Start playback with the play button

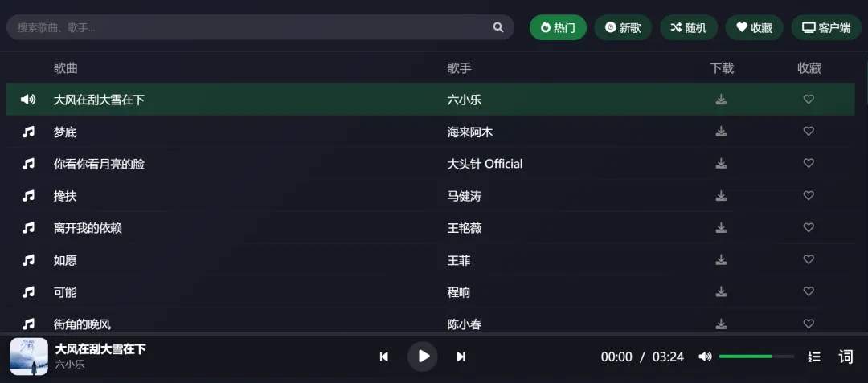(423, 357)
